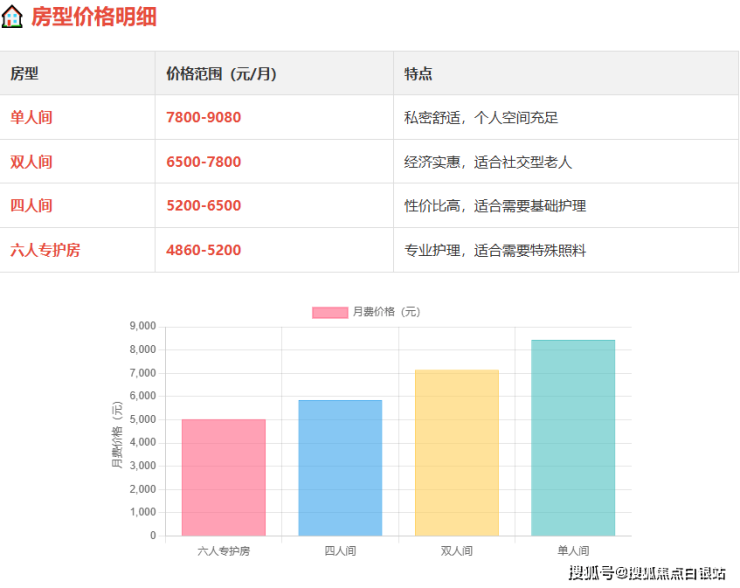Click the teal 单人间 chart bar
The image size is (740, 588).
pyautogui.click(x=573, y=438)
